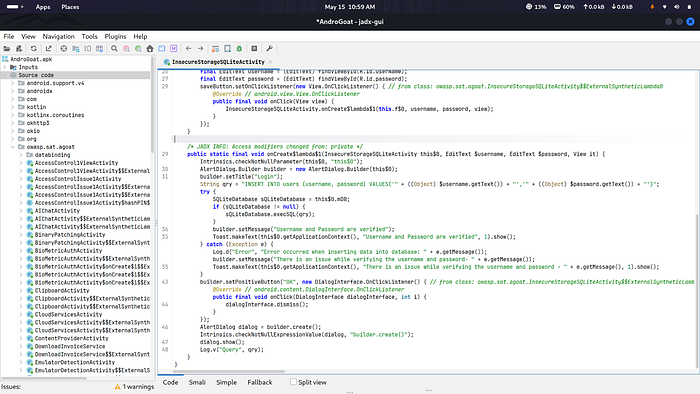
Task: Navigate back with the left arrow
Action: 188,49
